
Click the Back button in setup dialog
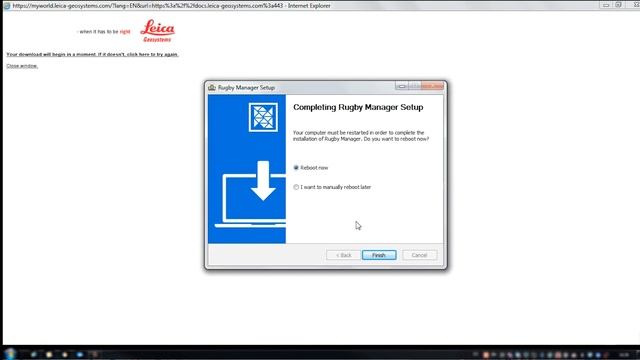tap(343, 255)
